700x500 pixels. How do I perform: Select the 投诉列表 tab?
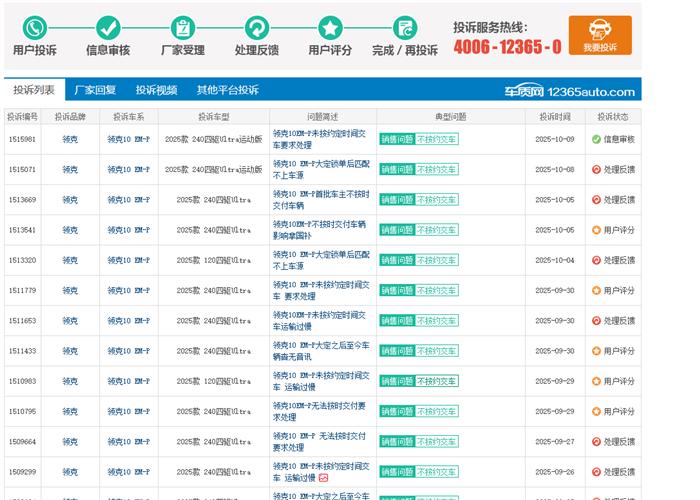(x=34, y=90)
